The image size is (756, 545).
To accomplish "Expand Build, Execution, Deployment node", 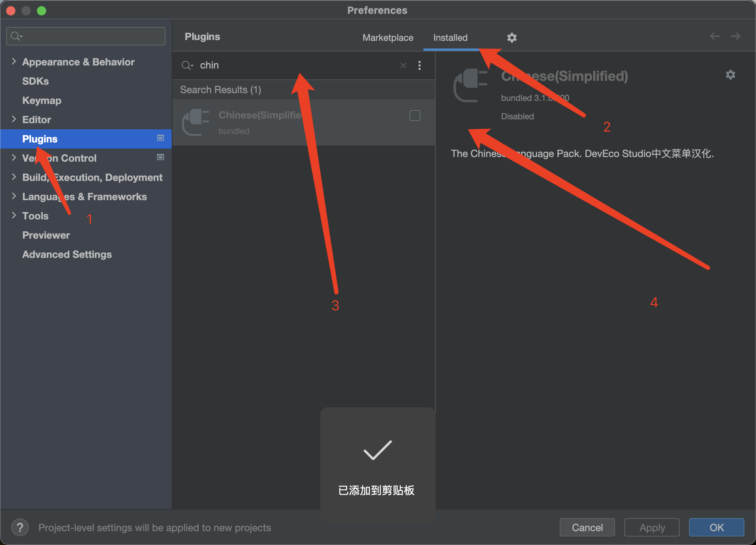I will coord(14,177).
